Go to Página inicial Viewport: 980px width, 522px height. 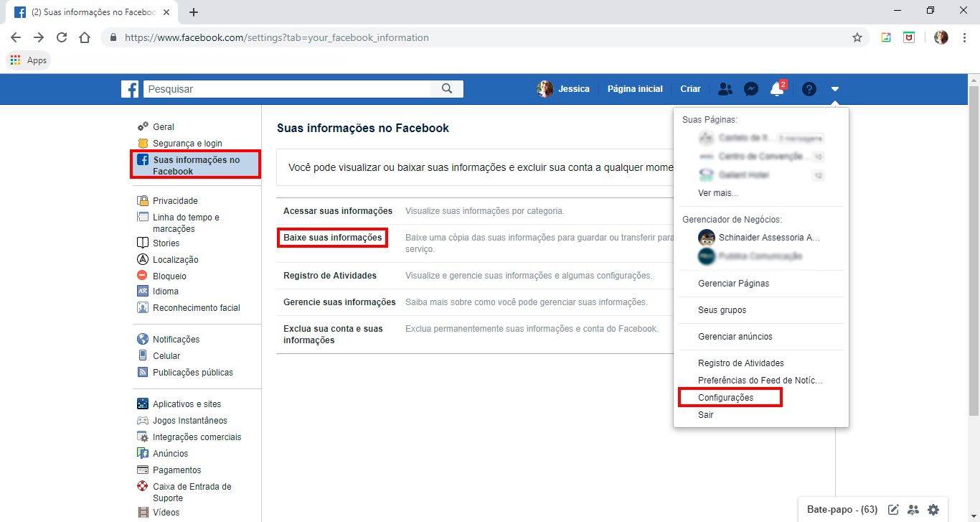(635, 89)
